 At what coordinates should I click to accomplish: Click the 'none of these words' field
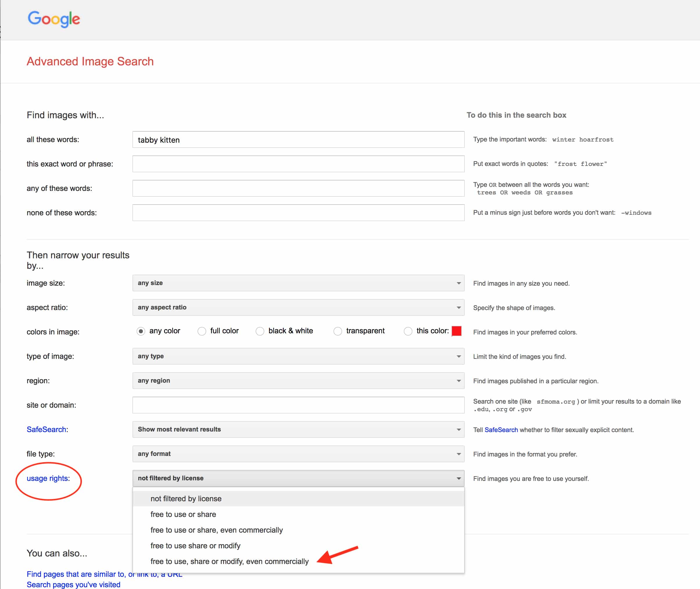298,213
